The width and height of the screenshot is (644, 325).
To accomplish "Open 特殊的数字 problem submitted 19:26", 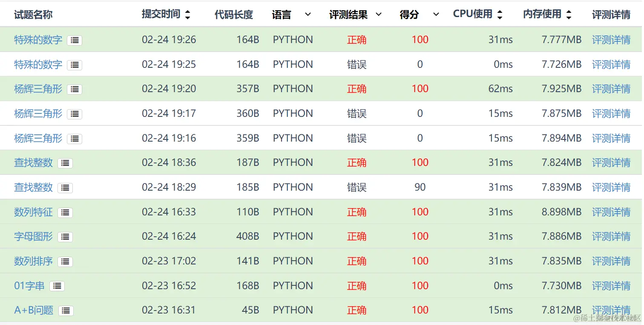I will point(38,40).
